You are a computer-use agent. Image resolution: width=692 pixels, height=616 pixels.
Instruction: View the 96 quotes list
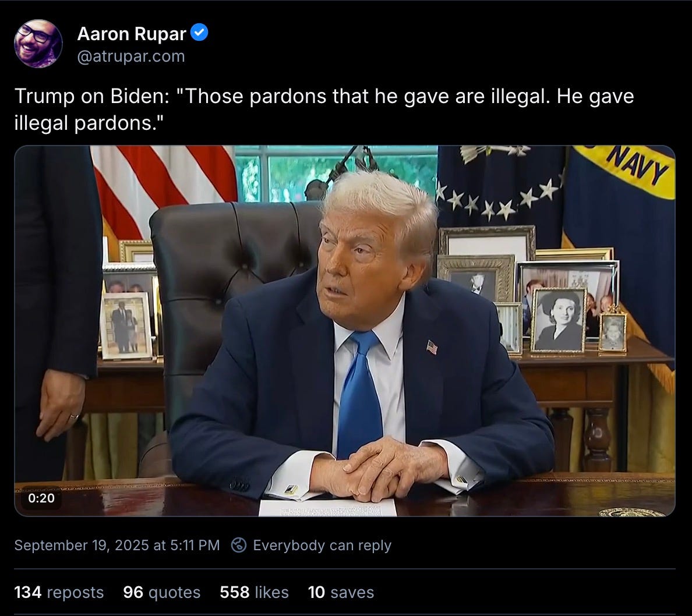161,592
